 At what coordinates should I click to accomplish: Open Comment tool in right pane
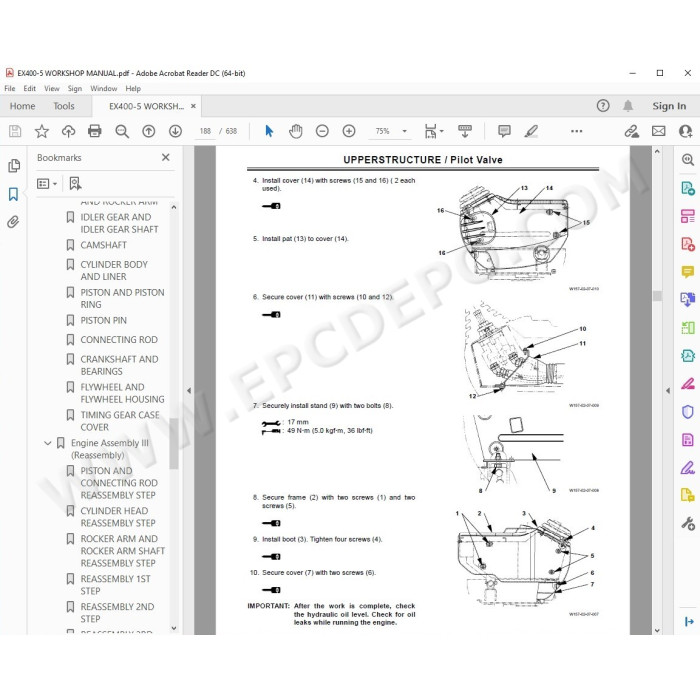(x=688, y=272)
